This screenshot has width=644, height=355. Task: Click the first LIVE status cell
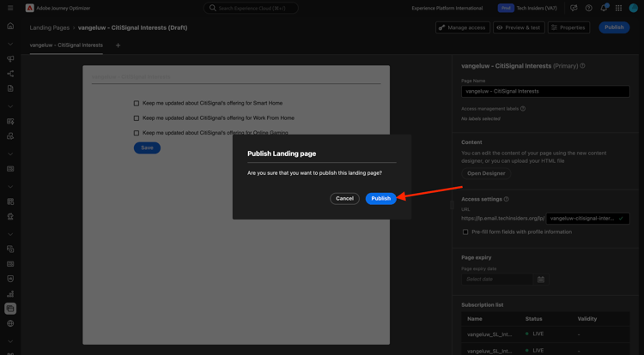[x=534, y=334]
